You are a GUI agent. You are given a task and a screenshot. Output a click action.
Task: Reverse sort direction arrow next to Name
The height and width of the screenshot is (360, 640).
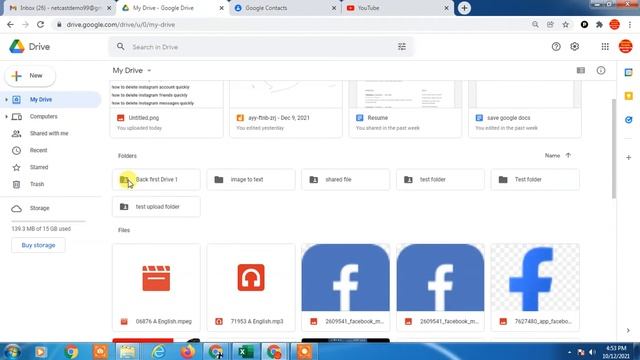(x=568, y=156)
